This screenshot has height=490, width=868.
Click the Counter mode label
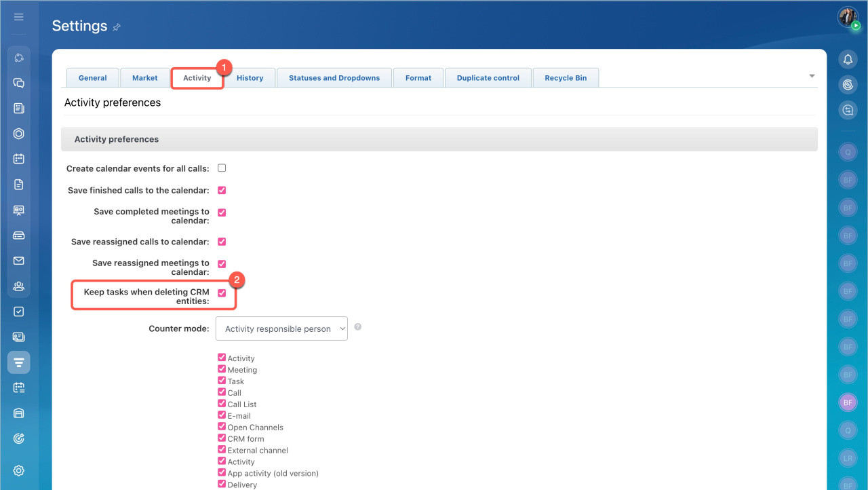coord(179,328)
